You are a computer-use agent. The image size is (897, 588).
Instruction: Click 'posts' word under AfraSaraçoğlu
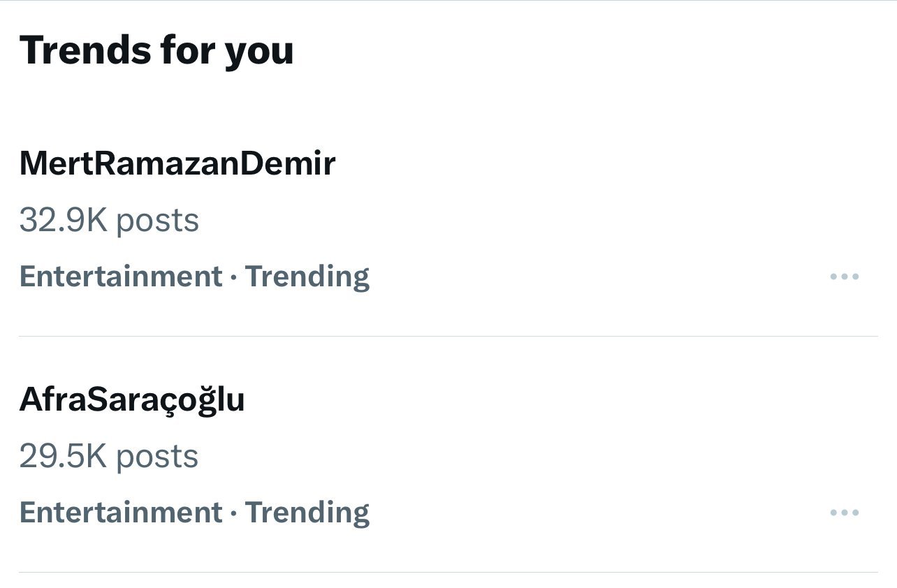pyautogui.click(x=157, y=457)
